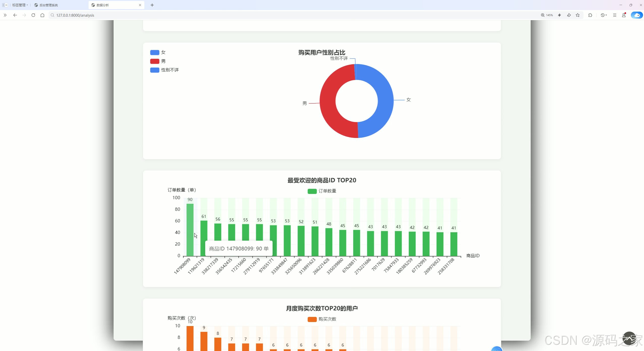Image resolution: width=644 pixels, height=351 pixels.
Task: Add page to favorites with star
Action: tap(578, 15)
